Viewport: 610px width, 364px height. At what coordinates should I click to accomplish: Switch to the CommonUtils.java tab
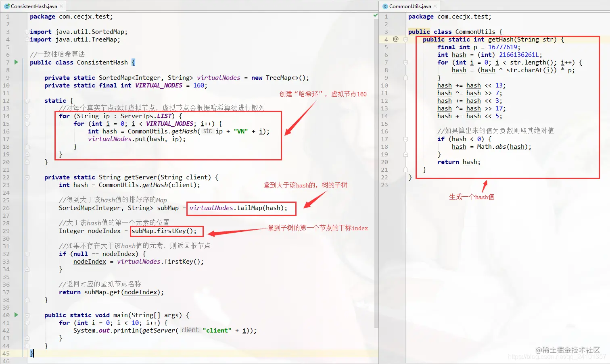coord(409,6)
